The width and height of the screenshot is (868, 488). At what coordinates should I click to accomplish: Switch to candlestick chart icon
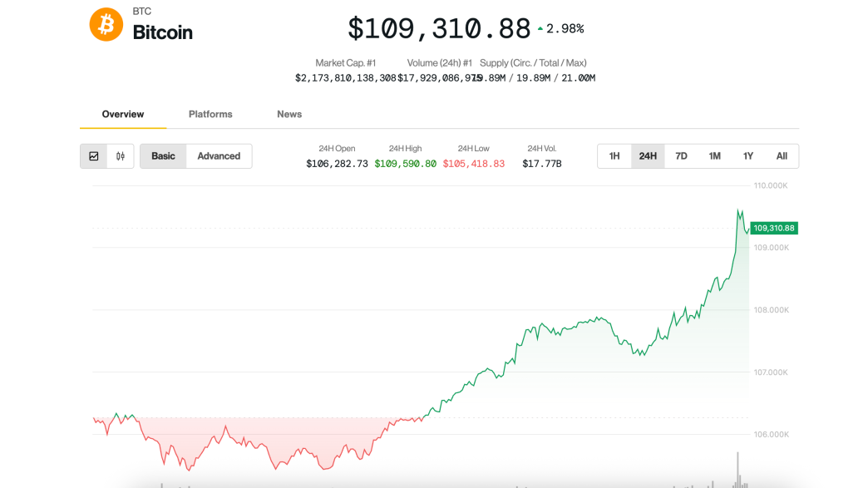pyautogui.click(x=120, y=156)
